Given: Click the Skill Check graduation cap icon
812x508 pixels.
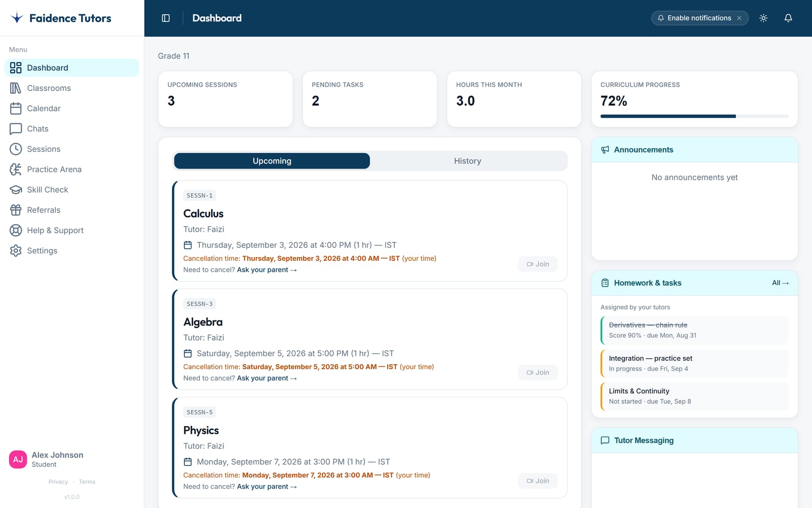Looking at the screenshot, I should (x=16, y=189).
